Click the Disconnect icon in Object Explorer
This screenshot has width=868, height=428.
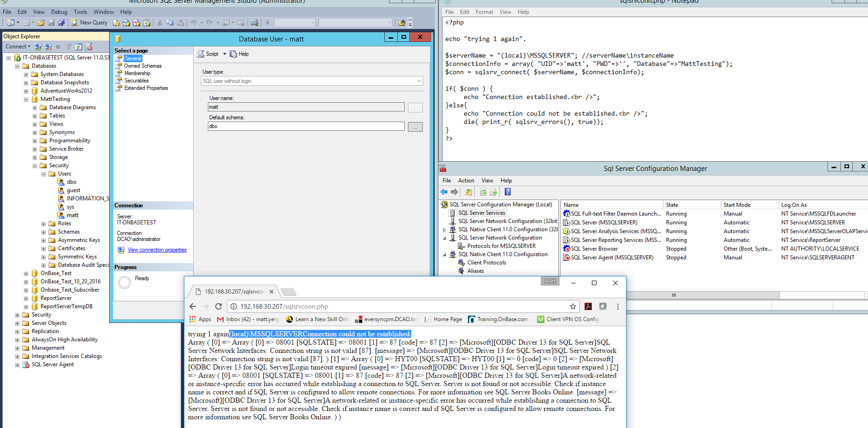tap(48, 47)
